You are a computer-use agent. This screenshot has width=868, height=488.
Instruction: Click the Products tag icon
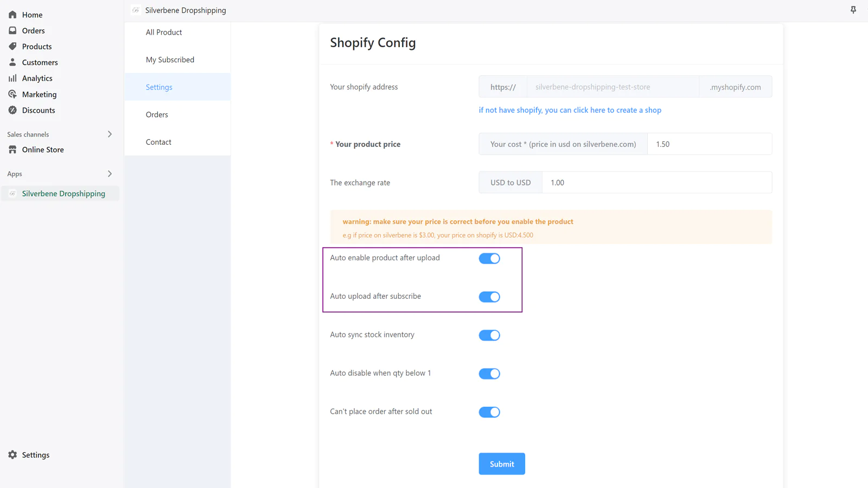coord(12,47)
